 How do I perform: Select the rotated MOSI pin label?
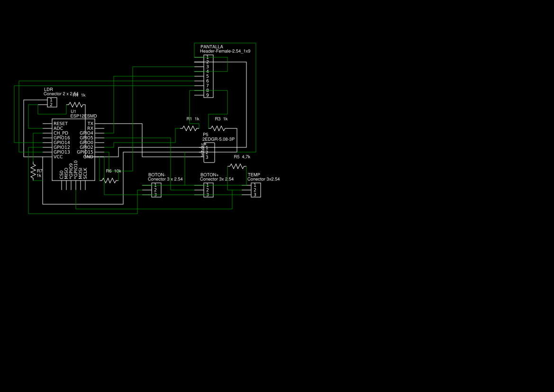[81, 173]
